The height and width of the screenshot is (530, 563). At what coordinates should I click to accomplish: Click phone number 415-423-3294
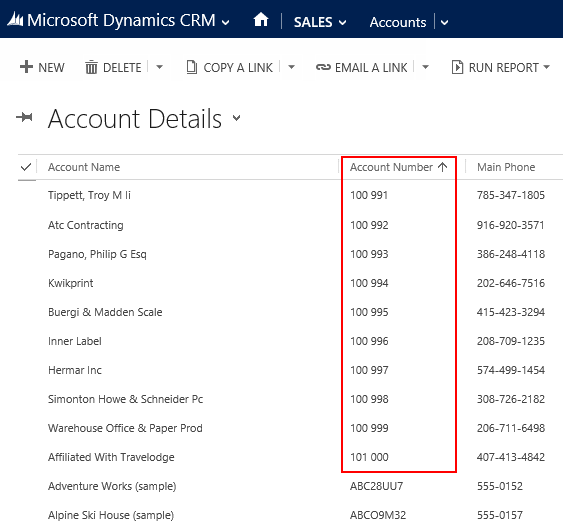[x=511, y=312]
